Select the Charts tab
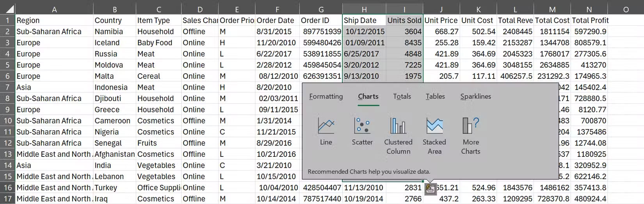The image size is (644, 204). point(368,96)
